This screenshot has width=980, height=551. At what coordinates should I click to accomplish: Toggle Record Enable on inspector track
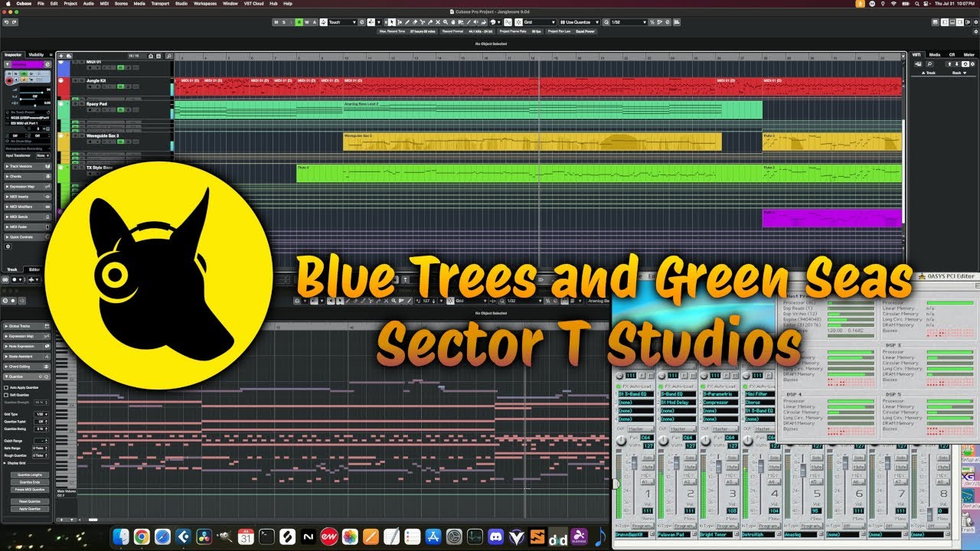[x=9, y=80]
